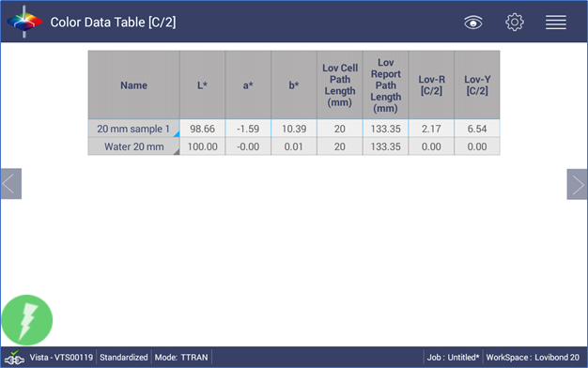Toggle the eye view icon
The width and height of the screenshot is (588, 368).
472,23
